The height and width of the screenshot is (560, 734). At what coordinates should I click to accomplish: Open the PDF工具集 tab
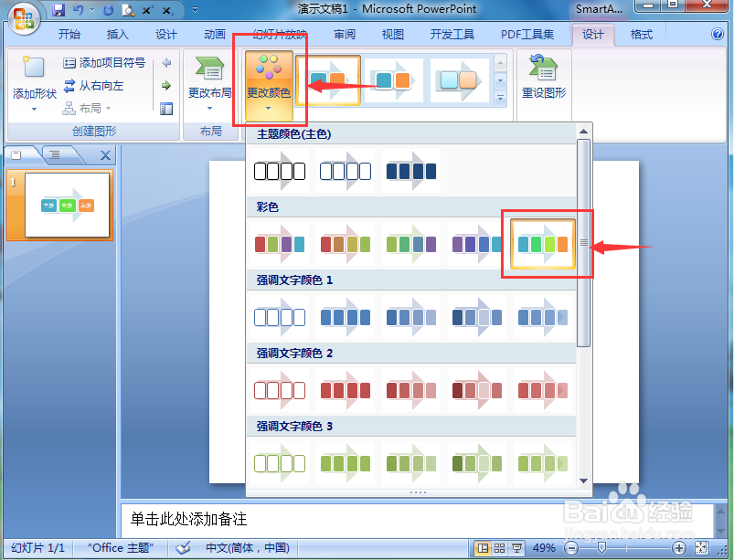[527, 34]
